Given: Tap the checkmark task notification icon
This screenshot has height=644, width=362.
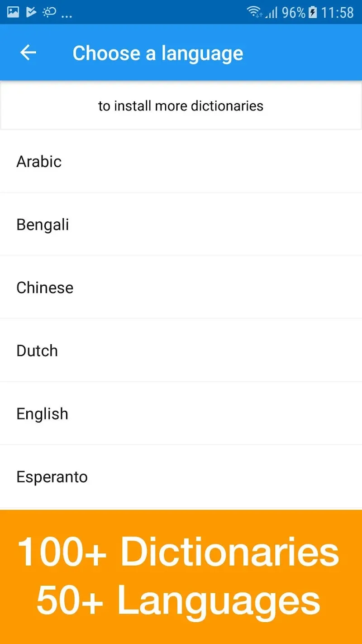Looking at the screenshot, I should click(x=31, y=12).
